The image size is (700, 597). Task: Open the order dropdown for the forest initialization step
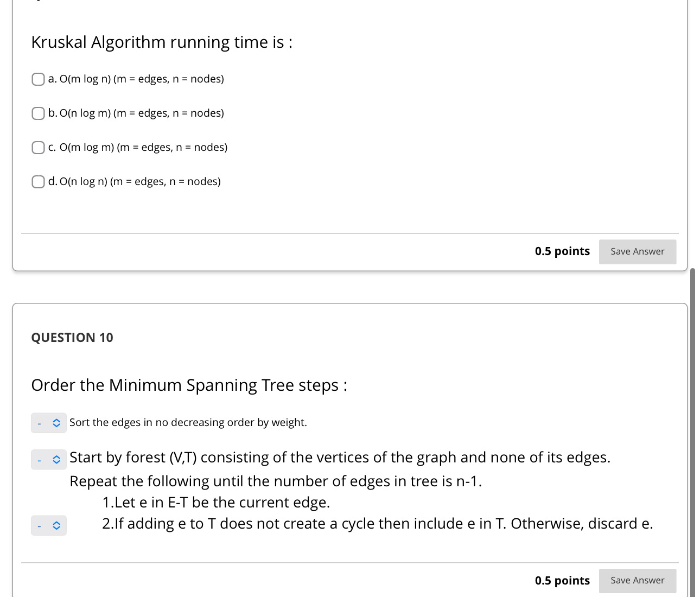[x=49, y=460]
